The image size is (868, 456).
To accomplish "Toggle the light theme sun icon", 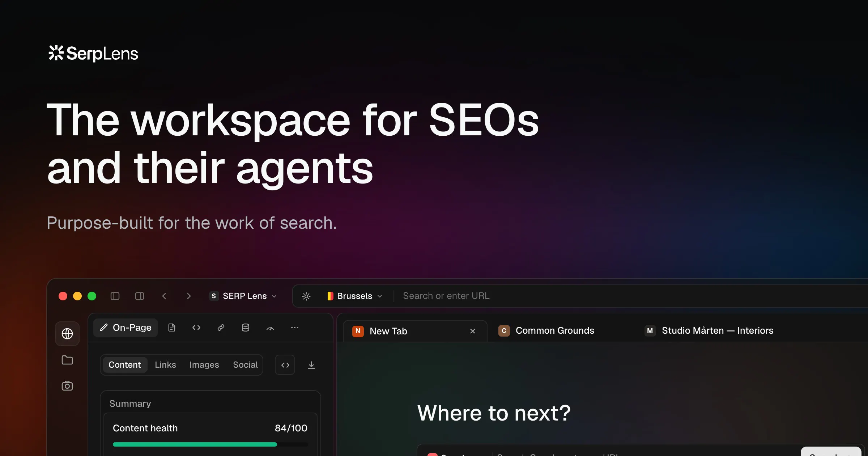I will pyautogui.click(x=306, y=296).
